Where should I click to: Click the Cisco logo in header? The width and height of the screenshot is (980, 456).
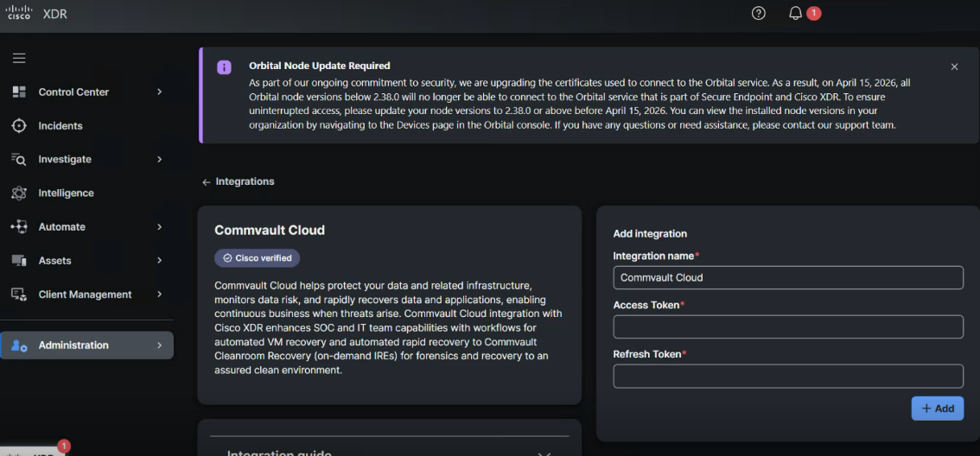pyautogui.click(x=19, y=12)
